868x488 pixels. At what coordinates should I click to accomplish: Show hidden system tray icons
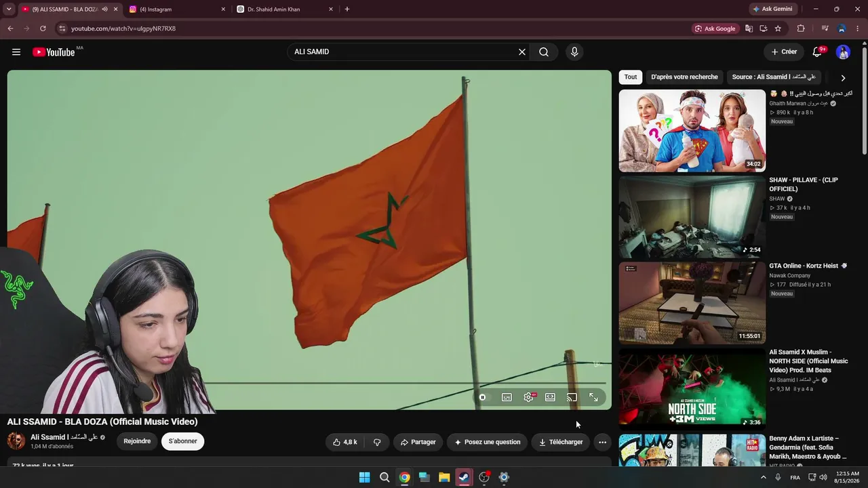coord(763,477)
